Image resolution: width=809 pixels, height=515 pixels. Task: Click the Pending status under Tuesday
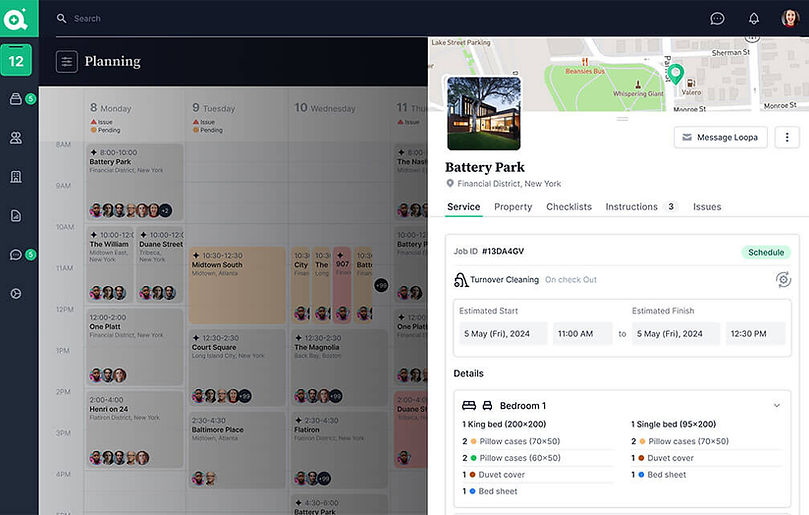coord(208,130)
